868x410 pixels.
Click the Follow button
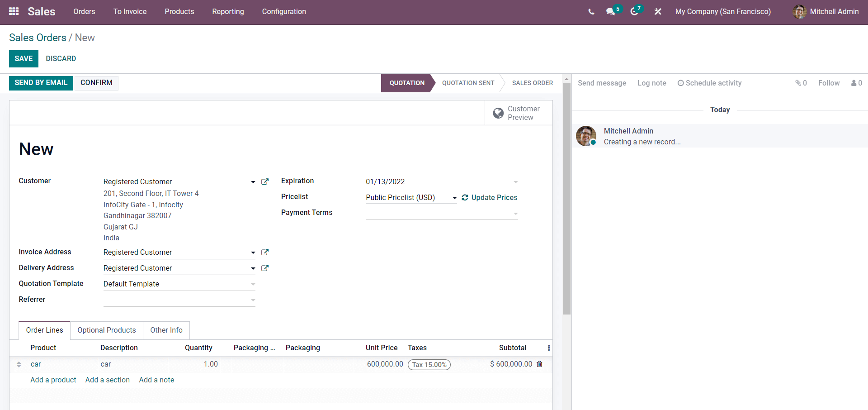pos(829,83)
